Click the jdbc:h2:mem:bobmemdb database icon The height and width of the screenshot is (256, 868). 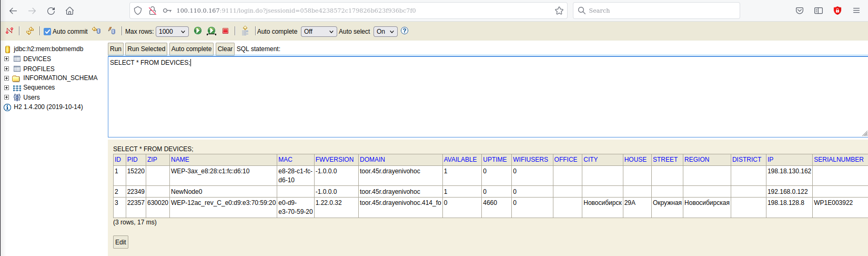pyautogui.click(x=7, y=49)
